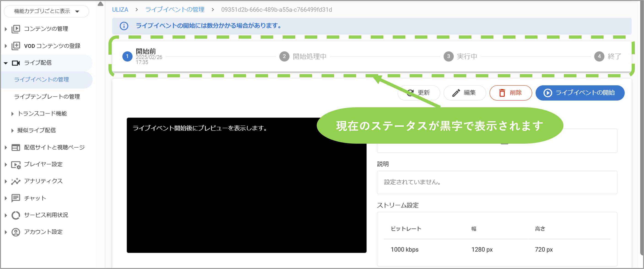The image size is (644, 269).
Task: Click step 2 circle 開始処理中
Action: (284, 56)
